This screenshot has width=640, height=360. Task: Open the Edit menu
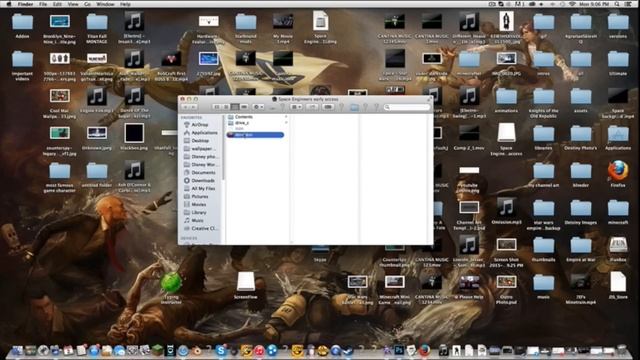[57, 4]
